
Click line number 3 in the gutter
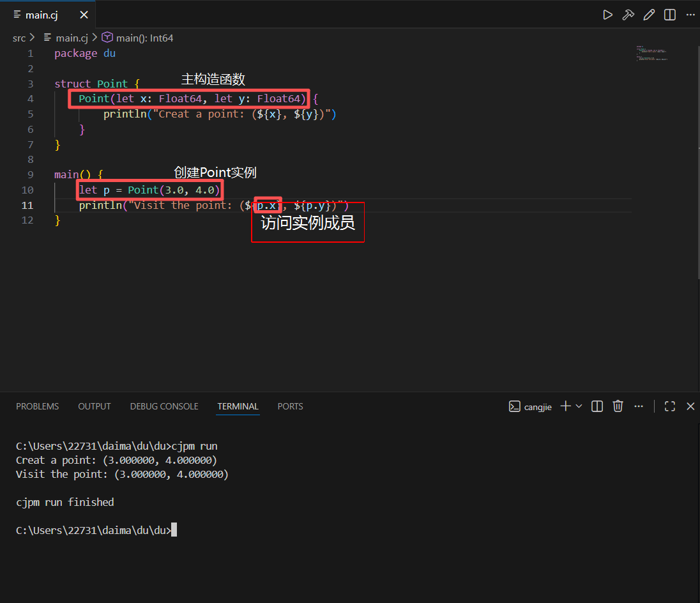31,84
